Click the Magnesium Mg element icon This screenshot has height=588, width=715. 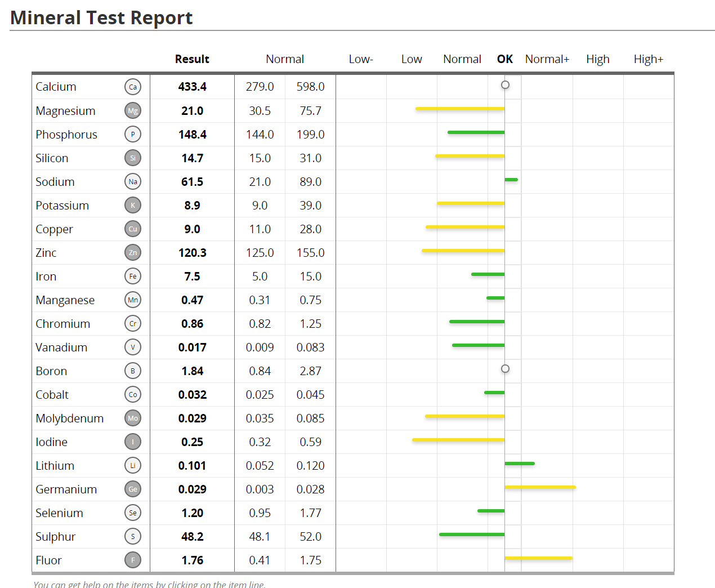pyautogui.click(x=133, y=111)
